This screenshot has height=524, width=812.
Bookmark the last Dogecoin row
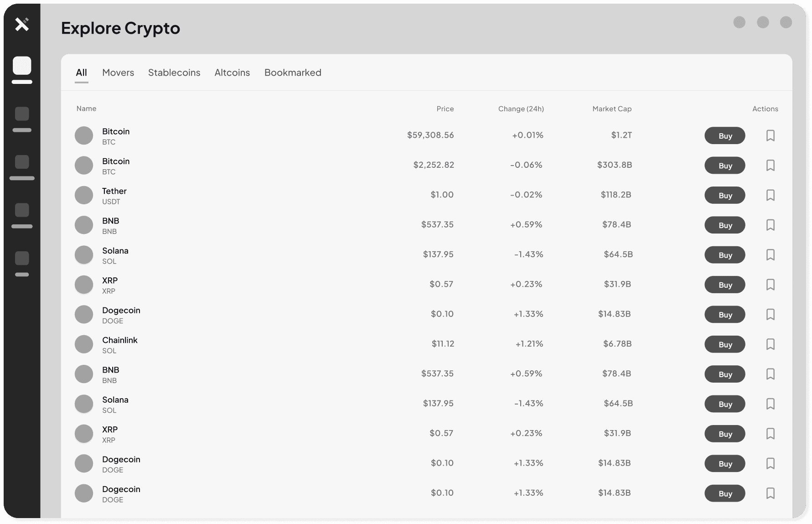coord(771,493)
